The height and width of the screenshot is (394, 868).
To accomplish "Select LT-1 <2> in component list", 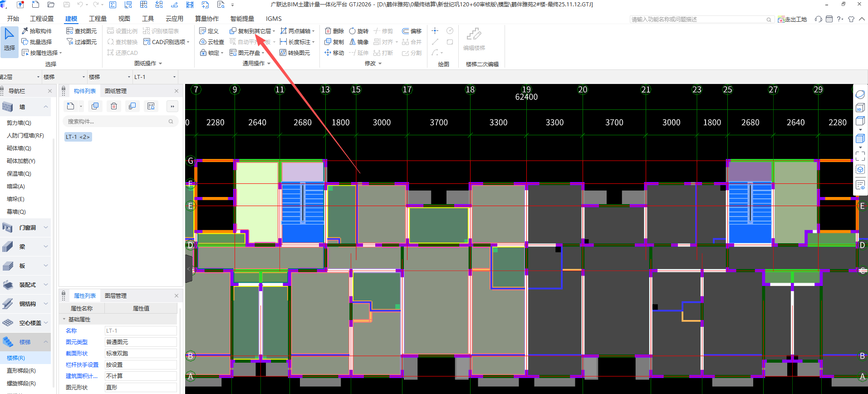I will click(78, 137).
